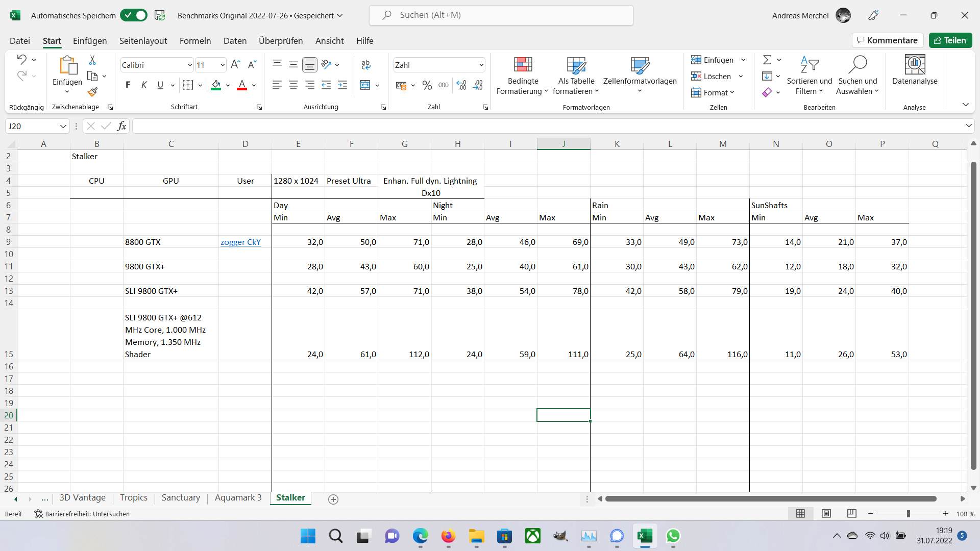Click into the Suchen search box

tap(501, 15)
